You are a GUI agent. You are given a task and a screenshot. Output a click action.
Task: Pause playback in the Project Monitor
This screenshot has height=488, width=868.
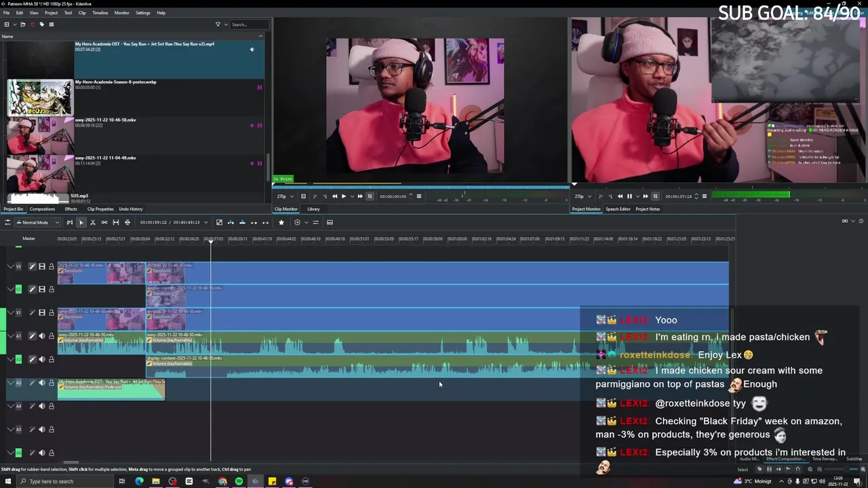[x=629, y=197]
